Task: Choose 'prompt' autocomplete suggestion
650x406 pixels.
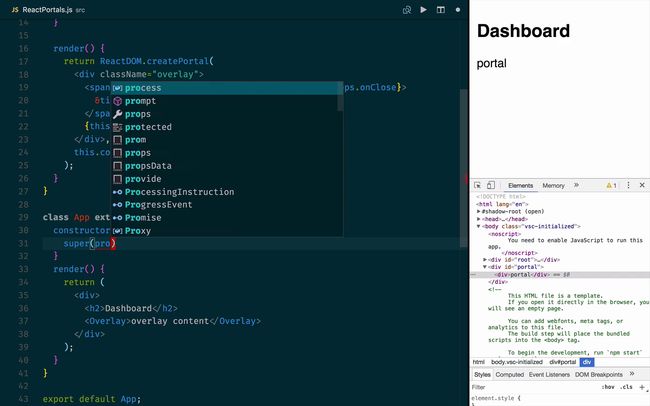Action: tap(226, 101)
